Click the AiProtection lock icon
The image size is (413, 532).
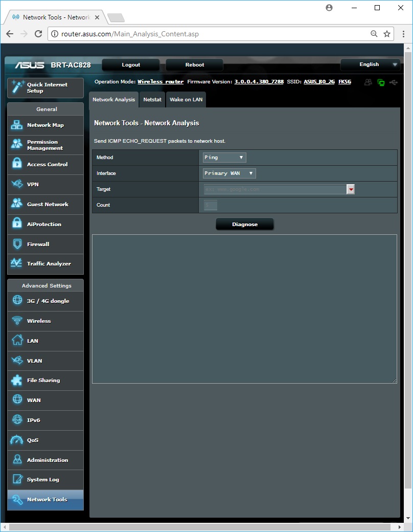[x=17, y=224]
